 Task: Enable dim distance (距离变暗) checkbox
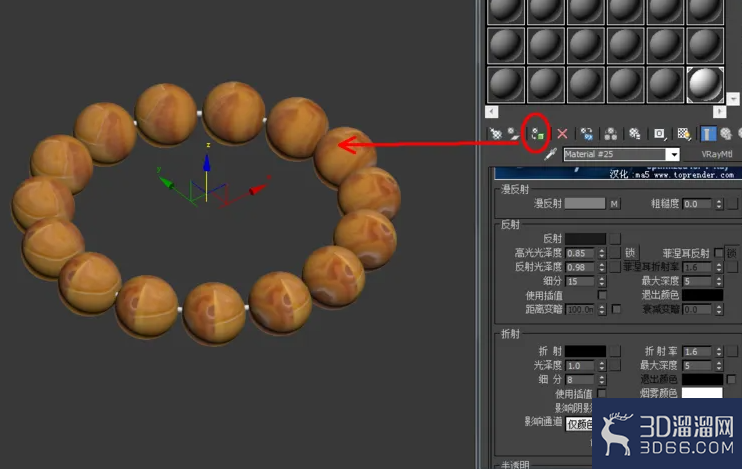616,309
